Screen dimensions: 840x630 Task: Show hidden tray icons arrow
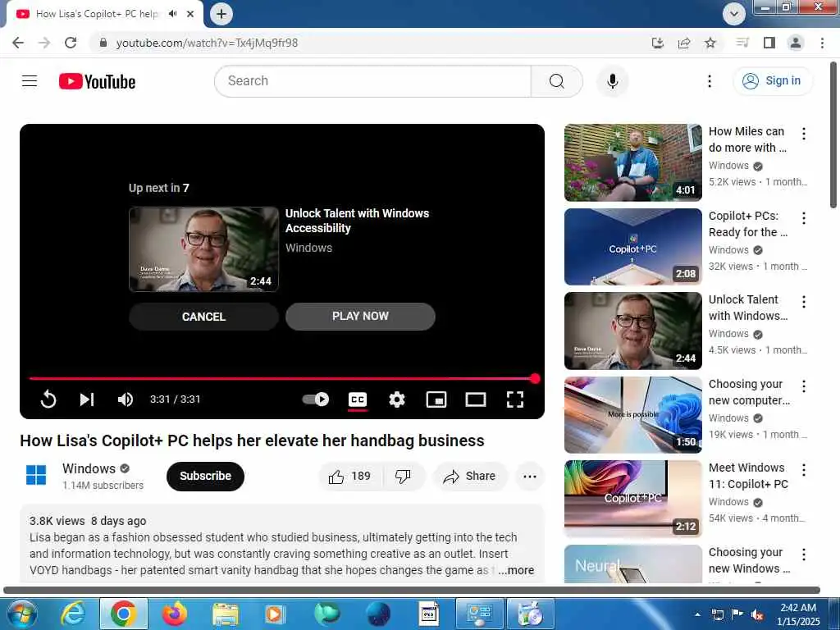click(x=697, y=615)
